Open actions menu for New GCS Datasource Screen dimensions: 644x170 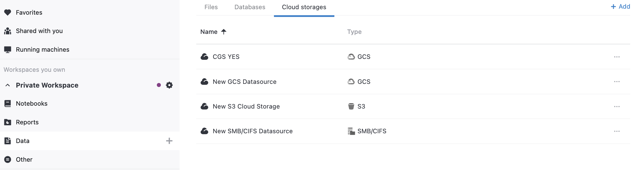(617, 81)
